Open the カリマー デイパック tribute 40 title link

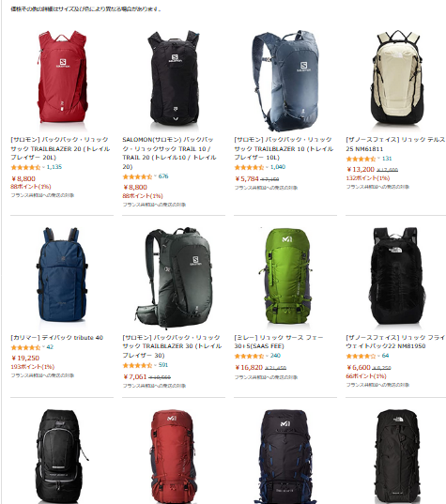pyautogui.click(x=56, y=338)
